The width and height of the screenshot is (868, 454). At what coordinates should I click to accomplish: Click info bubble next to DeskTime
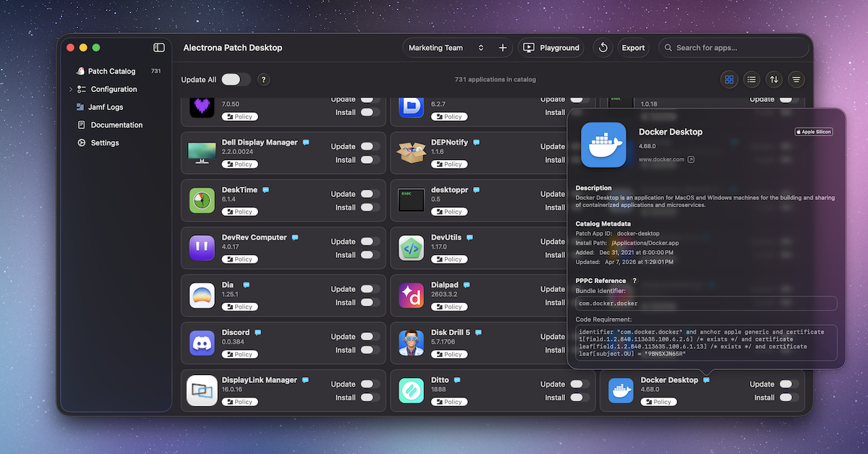click(265, 190)
